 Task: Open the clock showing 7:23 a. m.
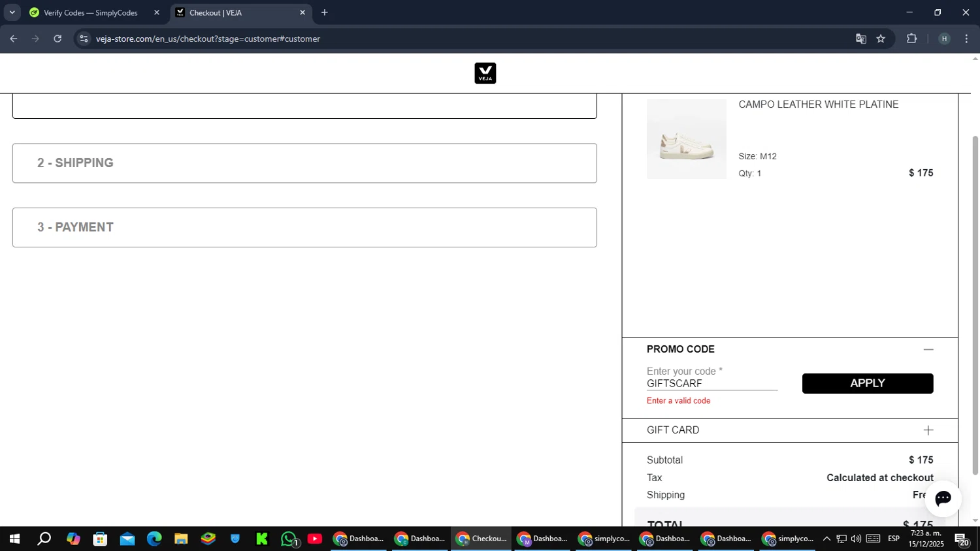[x=926, y=539]
